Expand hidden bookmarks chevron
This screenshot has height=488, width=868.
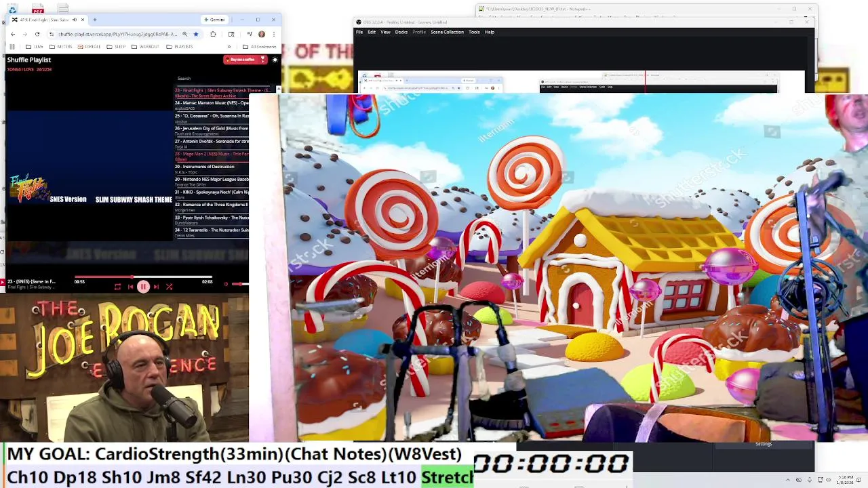pyautogui.click(x=229, y=47)
